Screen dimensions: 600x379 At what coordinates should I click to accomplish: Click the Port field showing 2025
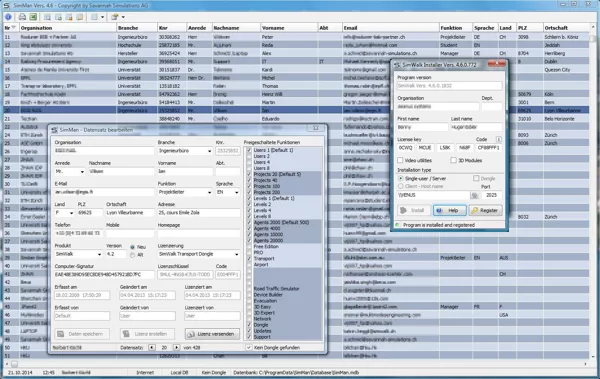491,195
